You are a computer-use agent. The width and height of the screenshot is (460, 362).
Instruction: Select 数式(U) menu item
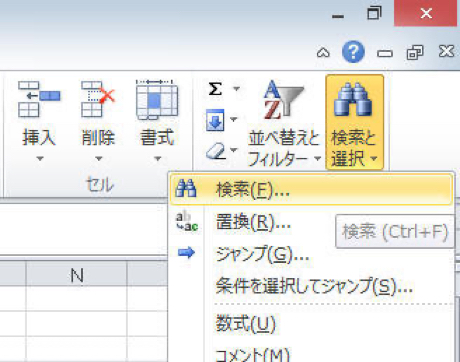pyautogui.click(x=312, y=323)
